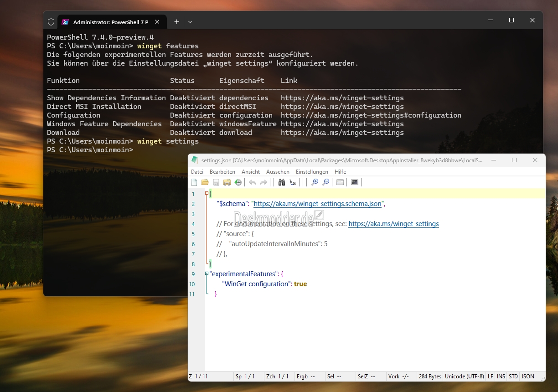Click the 'directMSI' property in terminal
This screenshot has width=558, height=392.
coord(238,107)
